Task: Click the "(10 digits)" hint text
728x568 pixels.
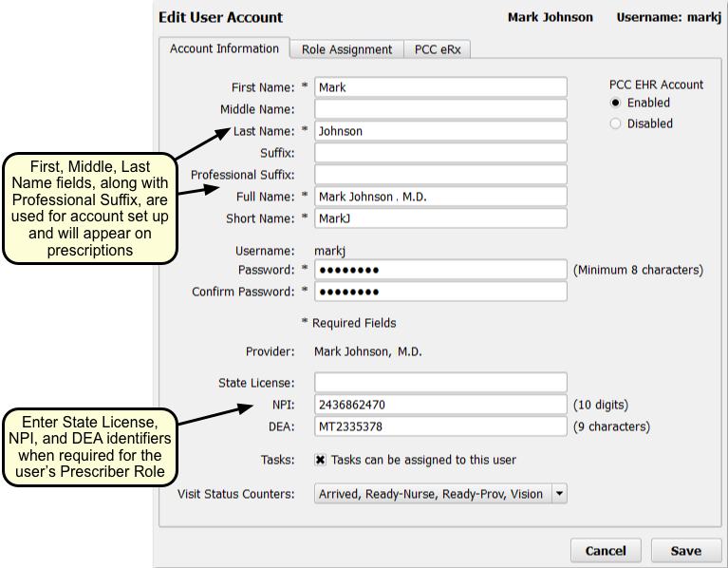Action: pos(600,405)
